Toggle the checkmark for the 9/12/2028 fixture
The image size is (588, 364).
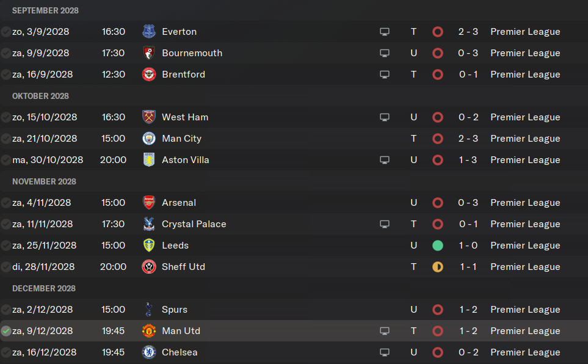(x=5, y=331)
